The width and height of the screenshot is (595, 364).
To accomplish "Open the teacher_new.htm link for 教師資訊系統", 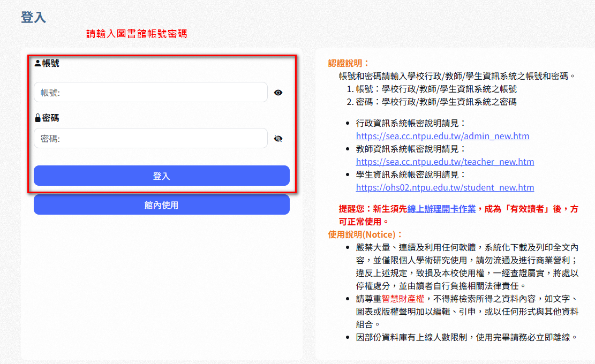I will [445, 162].
